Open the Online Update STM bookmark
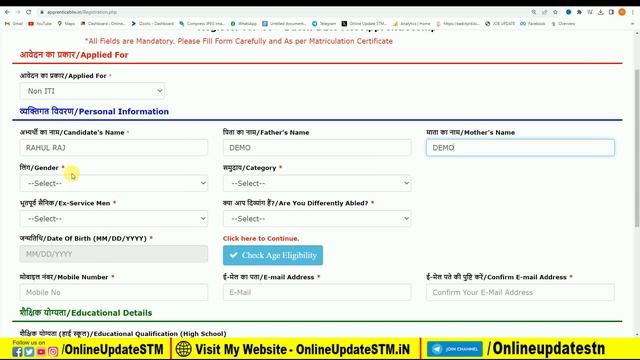This screenshot has width=640, height=360. pyautogui.click(x=364, y=24)
